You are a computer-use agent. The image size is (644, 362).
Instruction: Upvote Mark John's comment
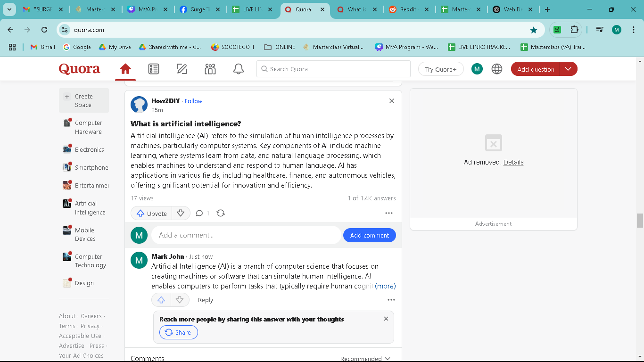point(161,300)
